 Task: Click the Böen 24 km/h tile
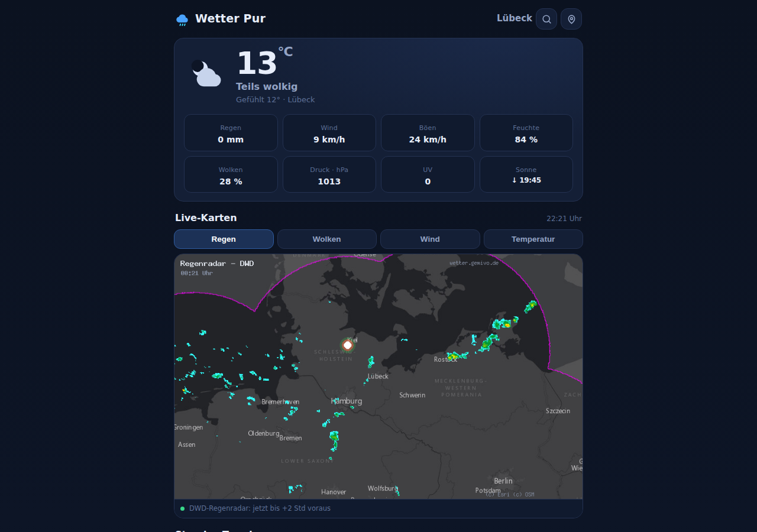428,133
